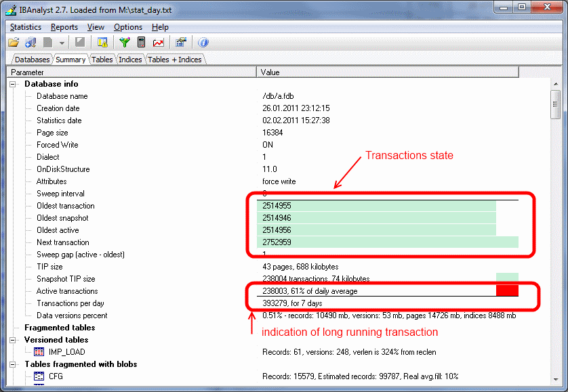Open the Reports menu
Image resolution: width=568 pixels, height=392 pixels.
coord(64,27)
